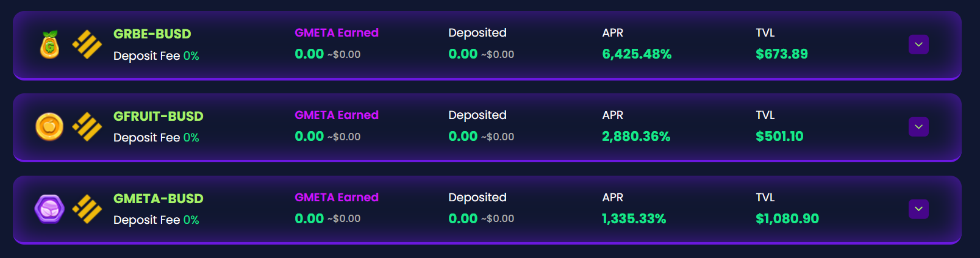The image size is (980, 258).
Task: Click GMETA Earned label in GRBE-BUSD row
Action: click(x=337, y=33)
